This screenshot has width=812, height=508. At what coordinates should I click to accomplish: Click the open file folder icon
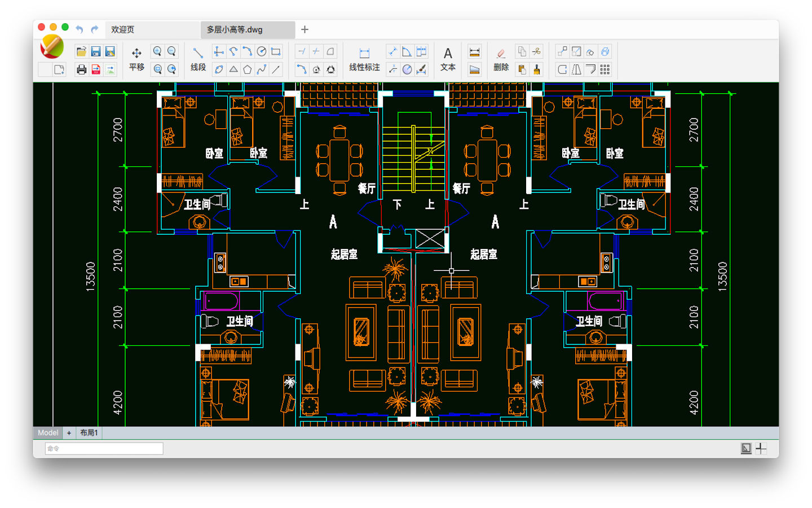point(81,52)
